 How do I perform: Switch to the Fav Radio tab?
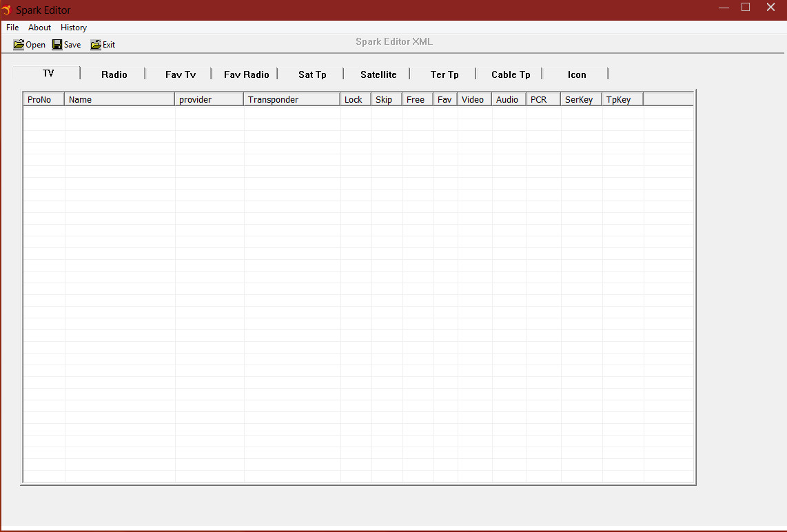tap(246, 74)
